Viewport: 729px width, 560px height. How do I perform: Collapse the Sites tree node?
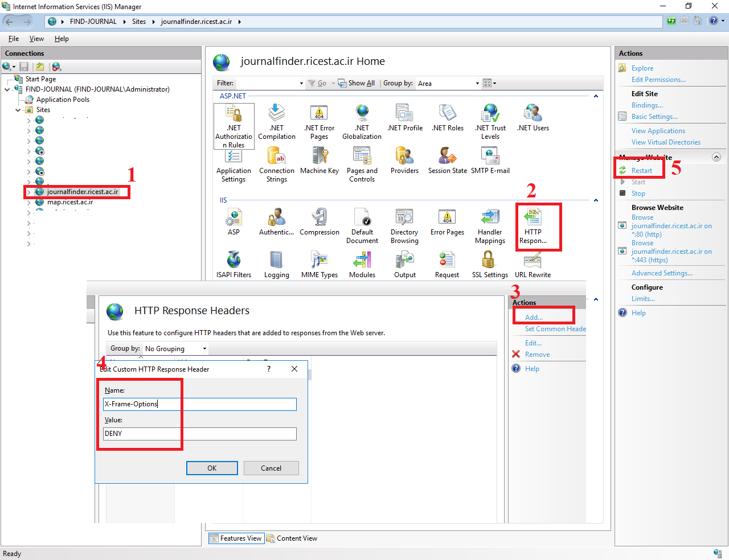18,110
